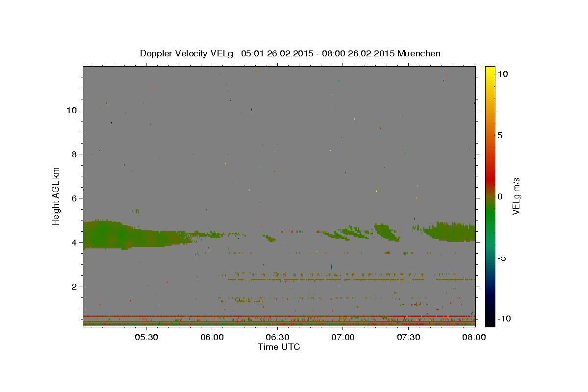Click the 06:30 time tick label
588x392 pixels.
click(277, 337)
